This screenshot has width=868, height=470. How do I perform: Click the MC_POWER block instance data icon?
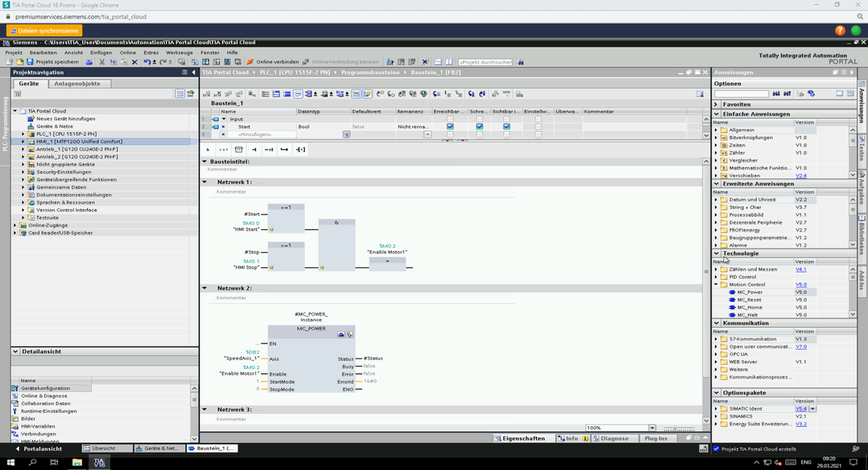(341, 334)
